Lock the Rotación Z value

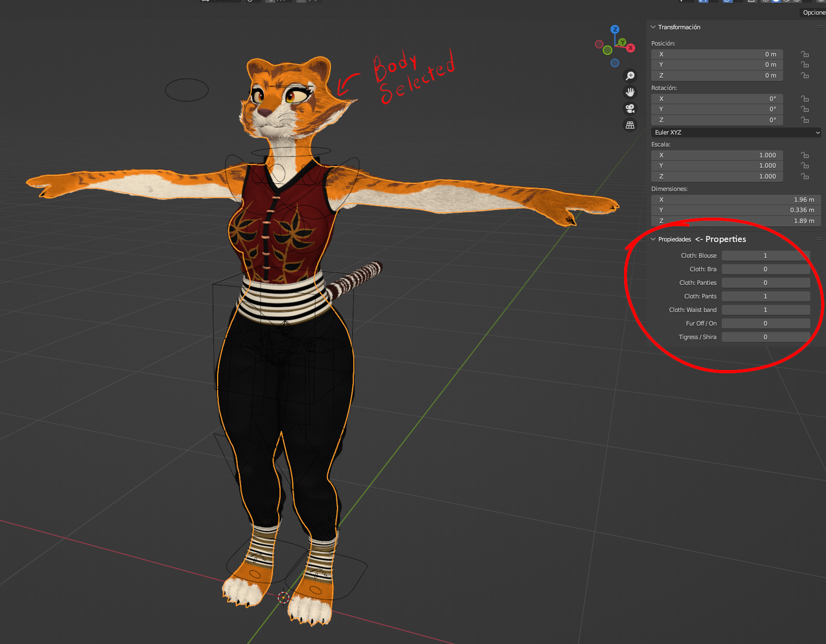point(805,120)
